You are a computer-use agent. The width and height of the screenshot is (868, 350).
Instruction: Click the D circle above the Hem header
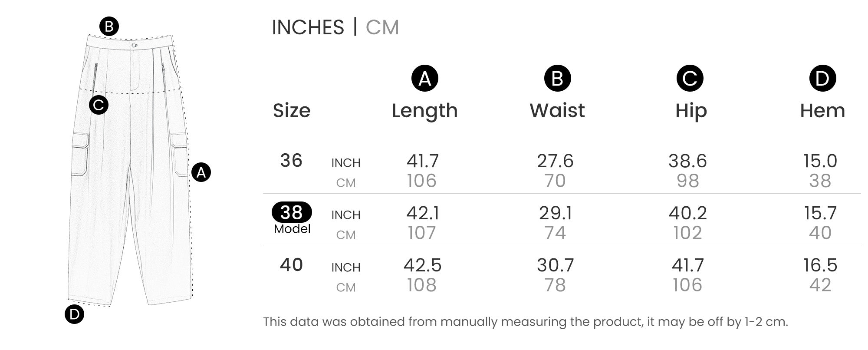point(822,79)
